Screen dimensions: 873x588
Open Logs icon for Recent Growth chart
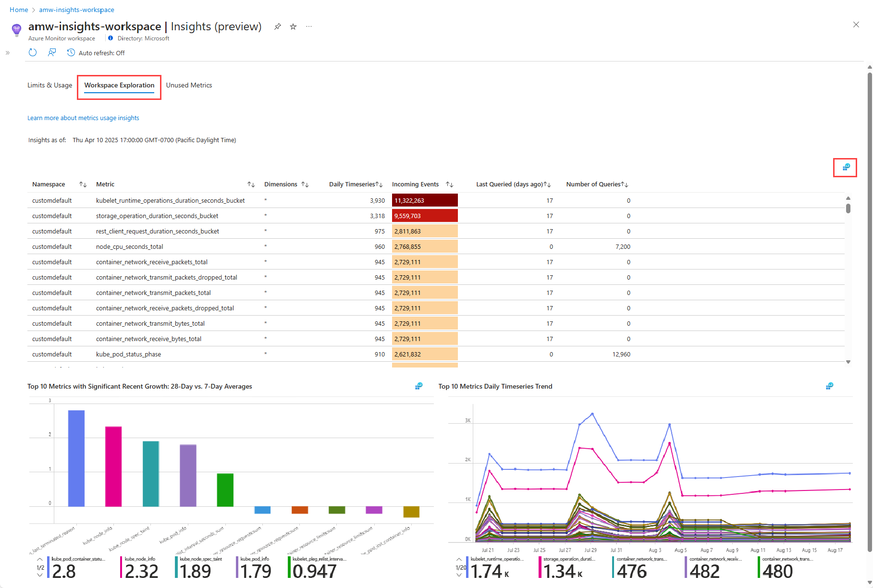[x=418, y=386]
